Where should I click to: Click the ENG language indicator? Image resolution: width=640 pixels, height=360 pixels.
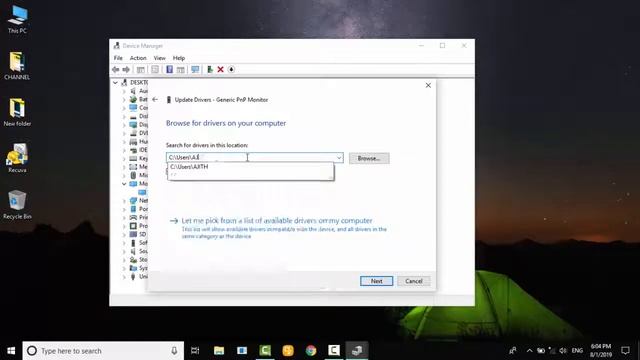(x=577, y=351)
